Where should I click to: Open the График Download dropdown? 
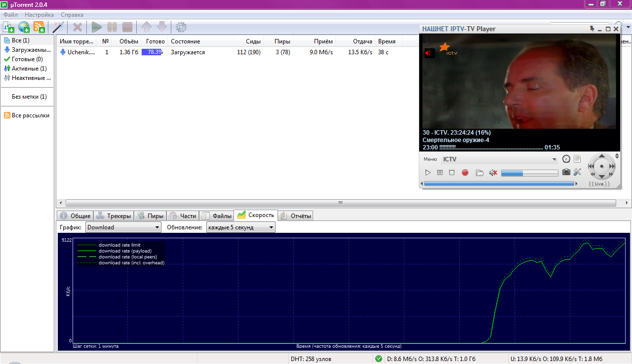(123, 227)
